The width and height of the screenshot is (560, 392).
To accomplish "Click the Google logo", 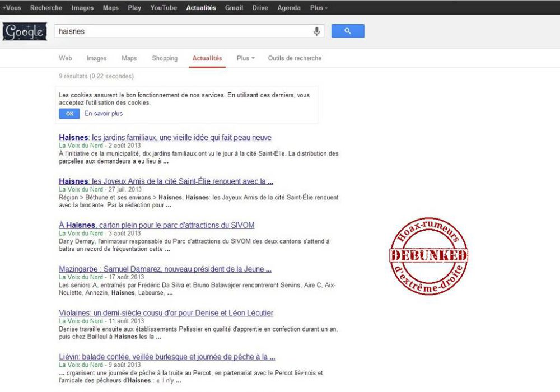I will (25, 31).
